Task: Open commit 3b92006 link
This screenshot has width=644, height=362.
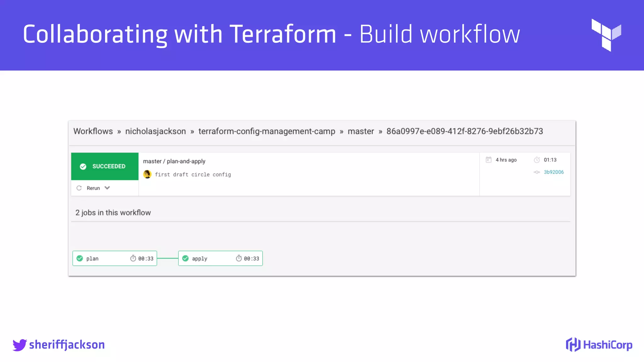Action: (554, 172)
